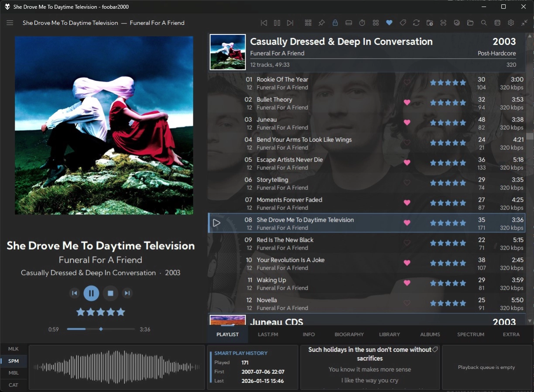Click the refresh arrows toolbar icon
This screenshot has height=392, width=534.
click(416, 23)
